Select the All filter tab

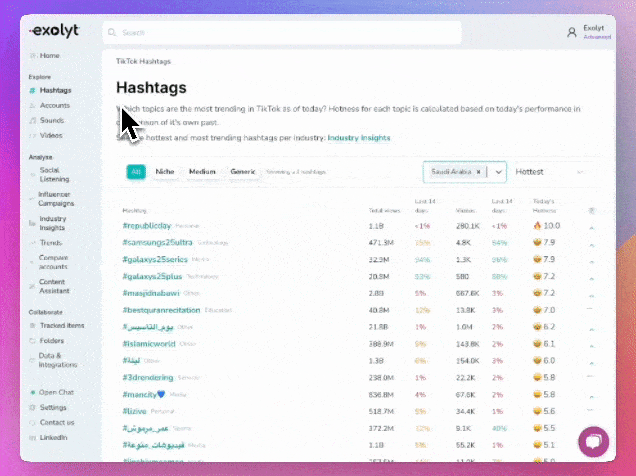[x=136, y=172]
